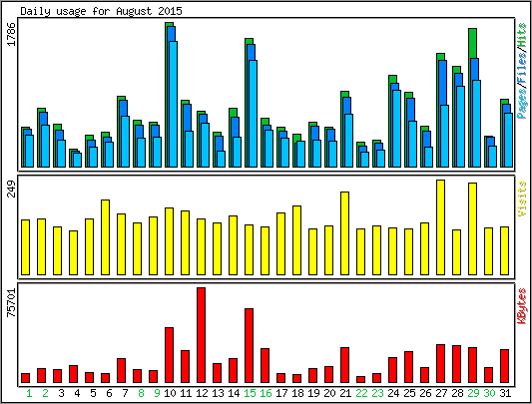Image resolution: width=532 pixels, height=404 pixels.
Task: Click day 23 label on x-axis
Action: coord(377,393)
